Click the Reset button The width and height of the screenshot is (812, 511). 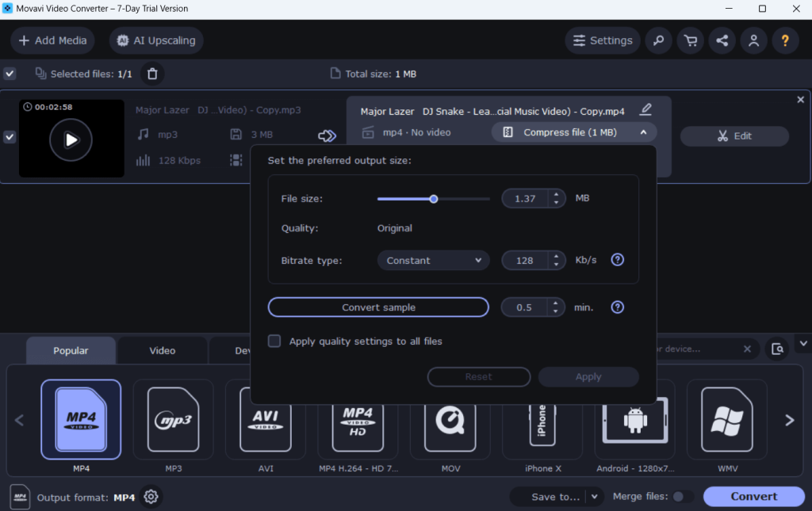pos(479,376)
